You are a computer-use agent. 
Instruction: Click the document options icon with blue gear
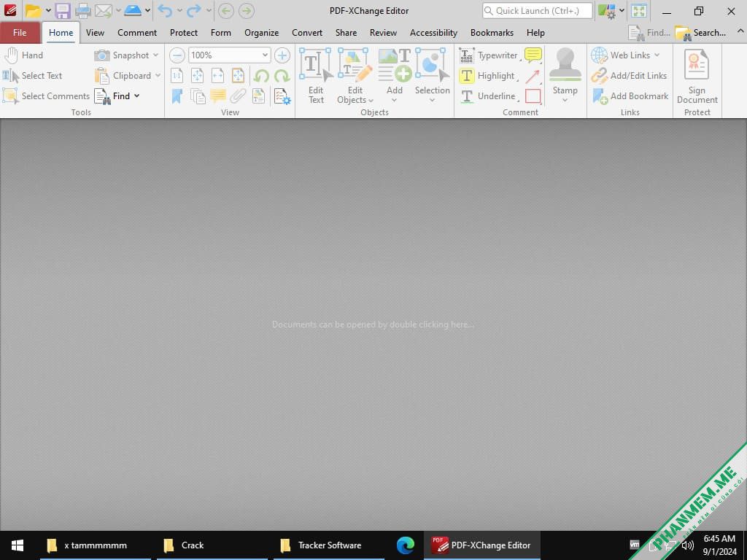pyautogui.click(x=282, y=96)
